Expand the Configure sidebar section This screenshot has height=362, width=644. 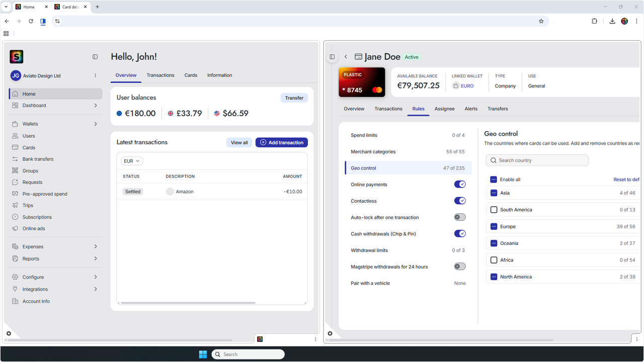pyautogui.click(x=95, y=277)
